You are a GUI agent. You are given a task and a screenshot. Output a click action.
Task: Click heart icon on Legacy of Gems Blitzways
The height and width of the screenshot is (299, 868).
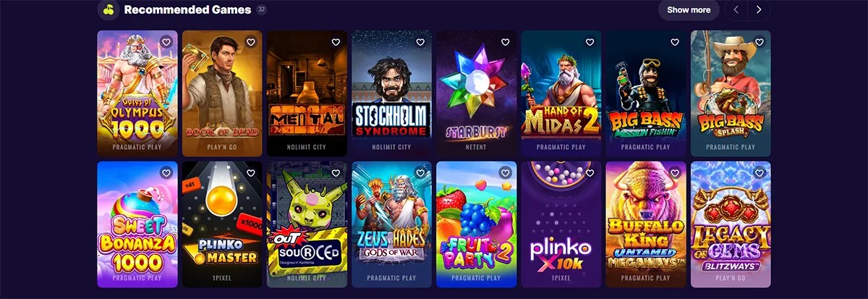759,173
